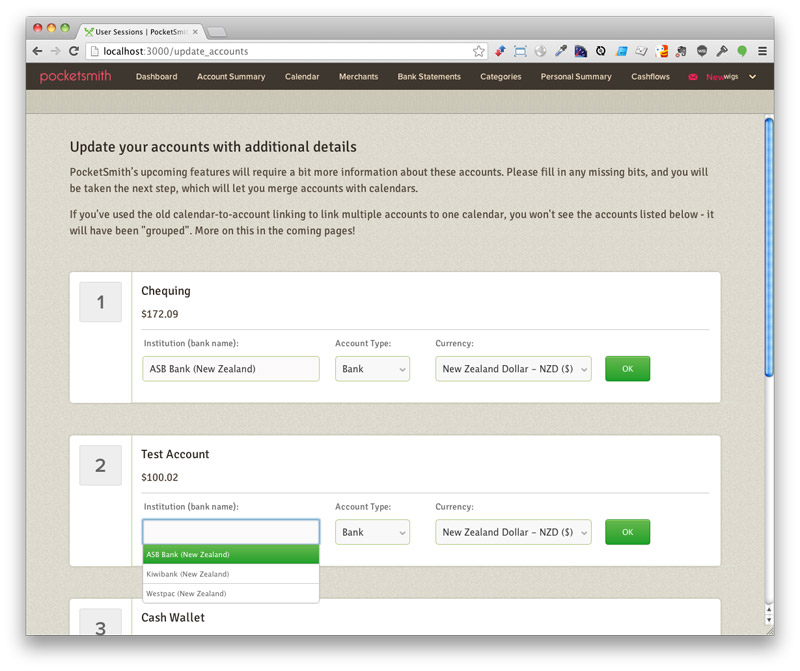Open the Dashboard menu item

pos(156,77)
